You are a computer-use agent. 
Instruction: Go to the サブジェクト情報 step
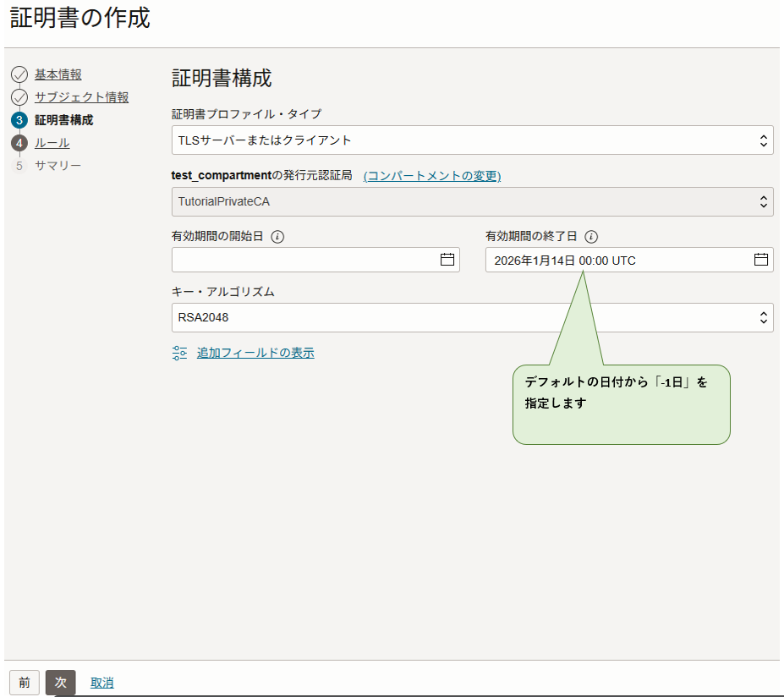click(81, 97)
